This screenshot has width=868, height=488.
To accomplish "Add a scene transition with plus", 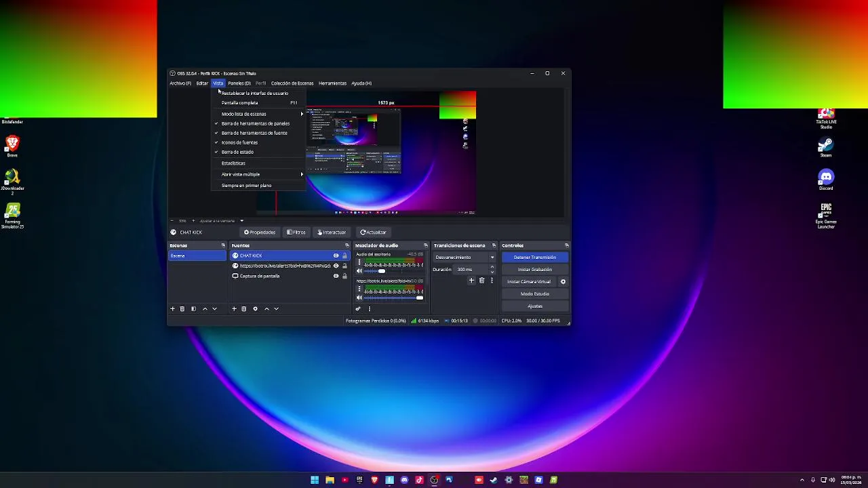I will 471,281.
